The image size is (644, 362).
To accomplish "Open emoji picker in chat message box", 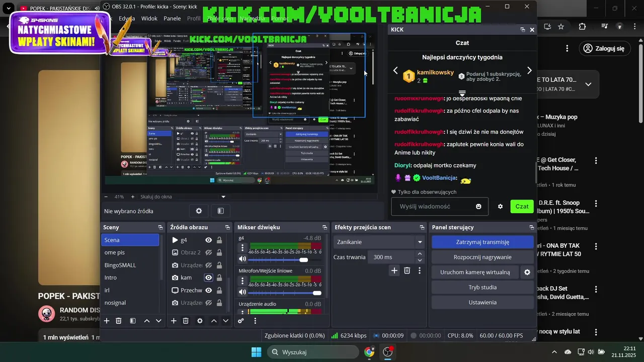I will (x=478, y=207).
